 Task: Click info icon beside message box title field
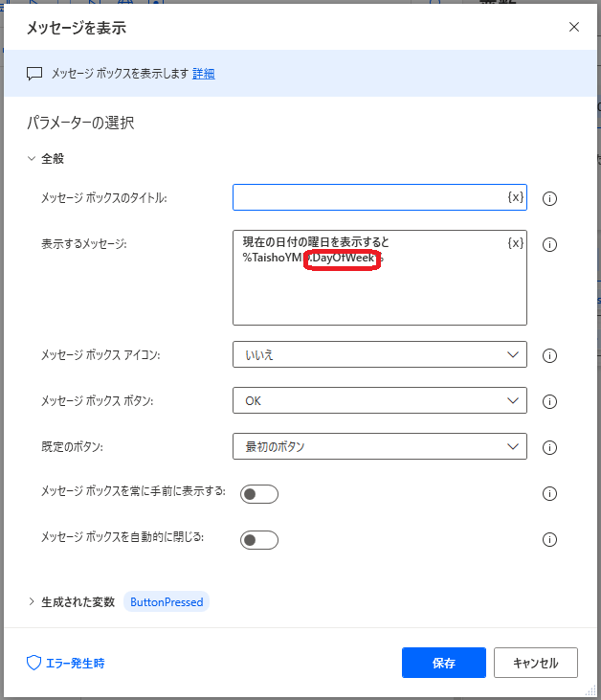(550, 198)
